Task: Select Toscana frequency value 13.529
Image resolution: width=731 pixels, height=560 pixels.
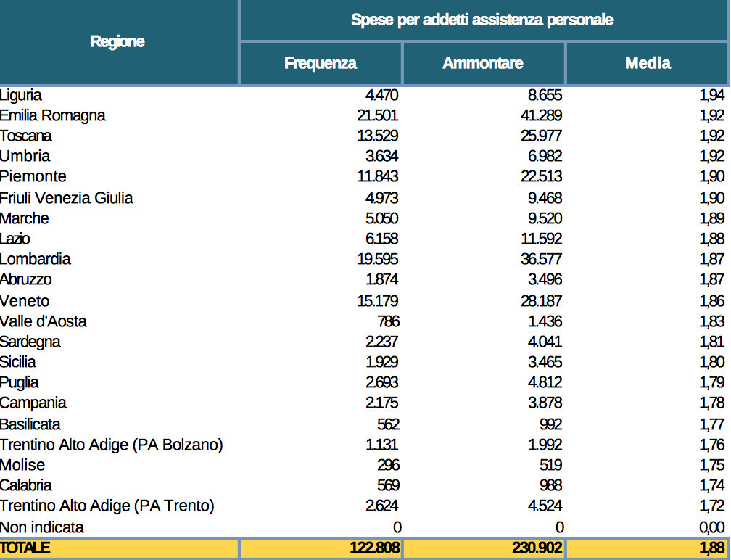Action: coord(378,136)
